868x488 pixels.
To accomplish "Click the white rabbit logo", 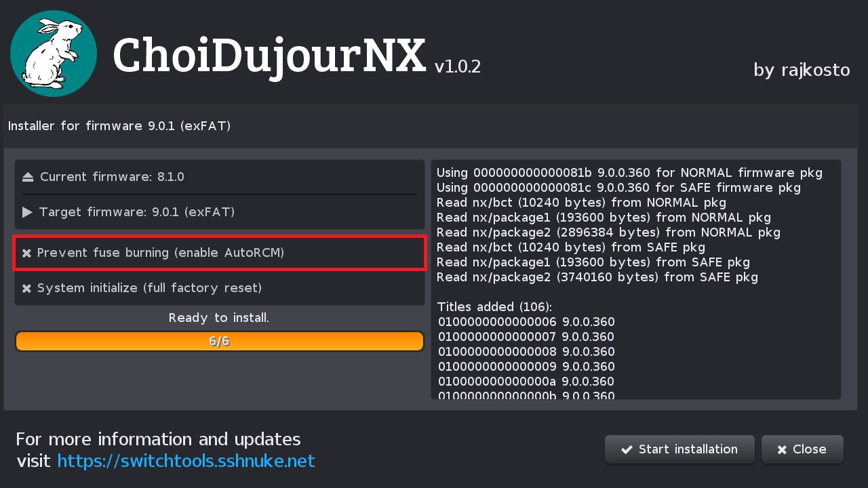I will [54, 54].
